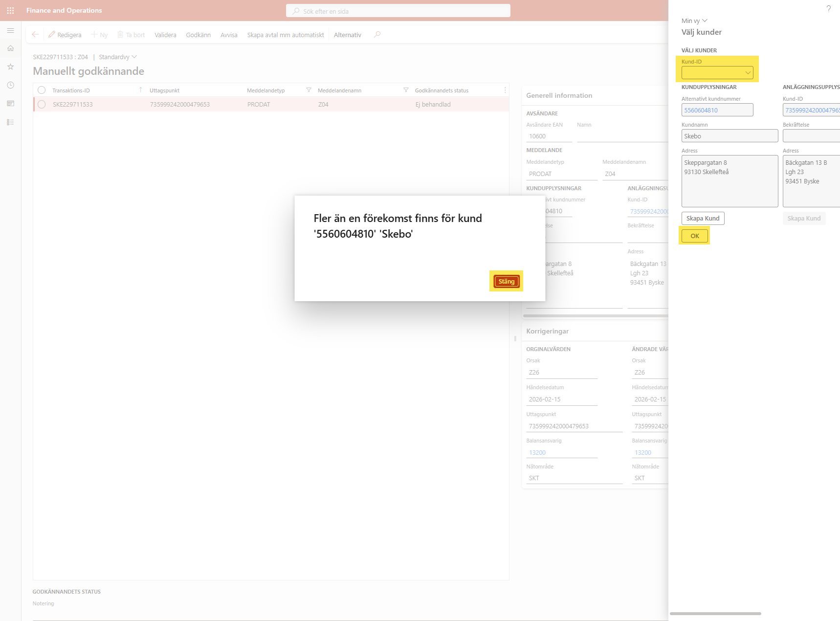This screenshot has width=840, height=621.
Task: Open the Alternativ menu
Action: pos(347,35)
